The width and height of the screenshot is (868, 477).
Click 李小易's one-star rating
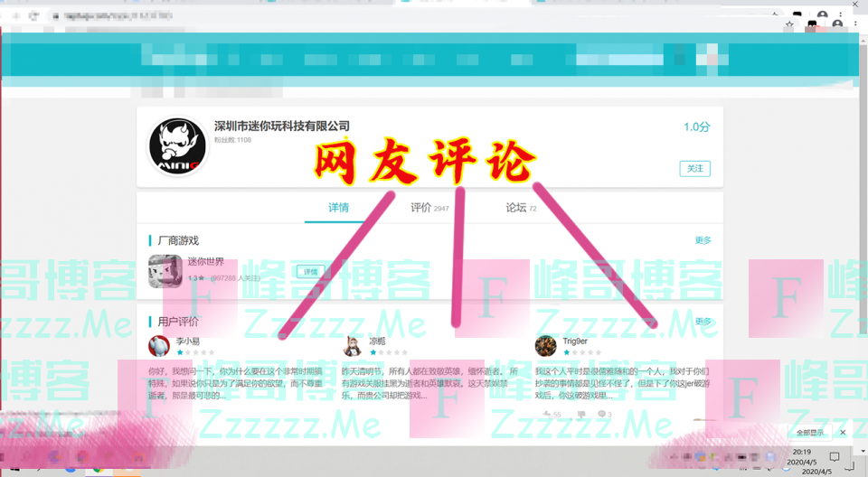click(x=195, y=352)
